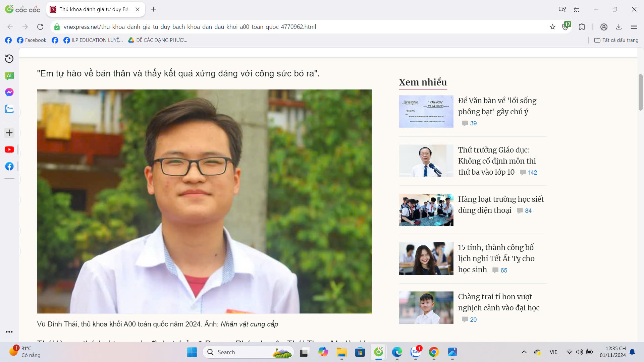Open downloads from toolbar icon
The width and height of the screenshot is (644, 362).
click(x=619, y=27)
